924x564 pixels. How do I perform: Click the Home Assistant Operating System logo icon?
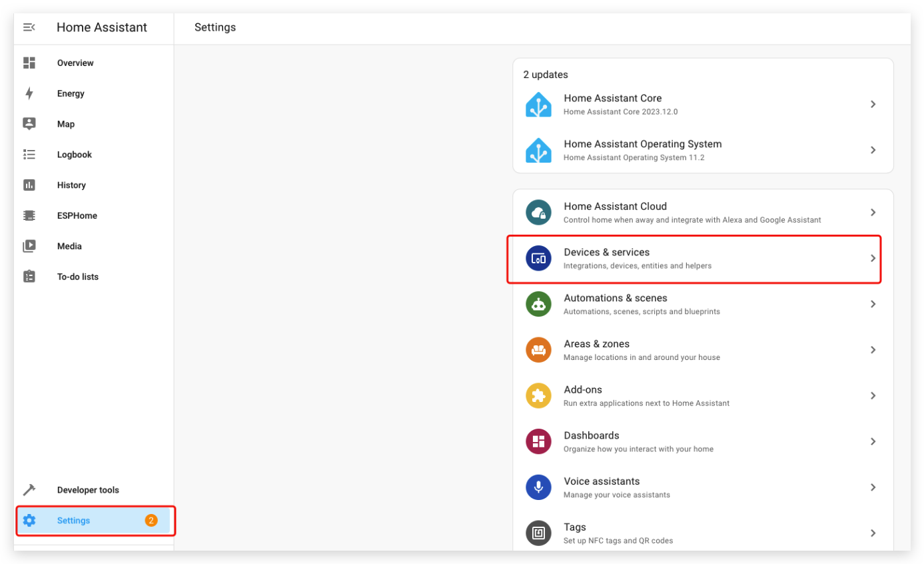(538, 150)
